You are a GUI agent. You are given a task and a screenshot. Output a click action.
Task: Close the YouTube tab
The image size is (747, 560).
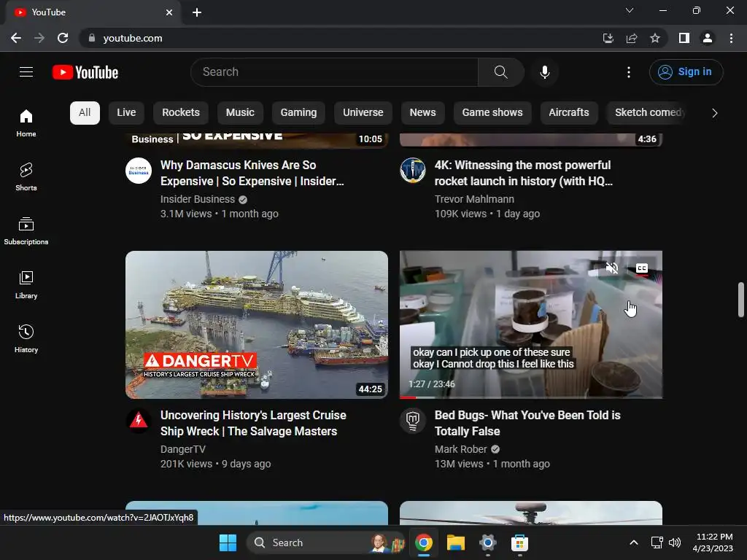coord(169,12)
